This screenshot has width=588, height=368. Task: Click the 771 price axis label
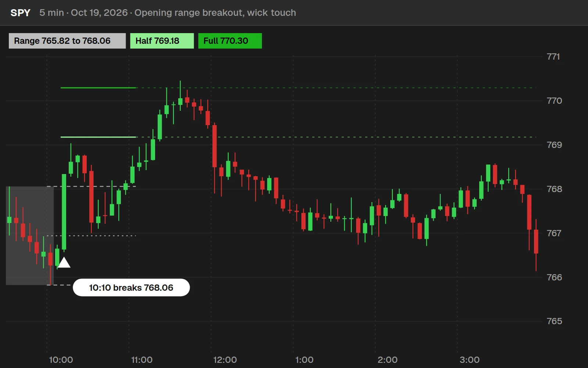point(553,57)
